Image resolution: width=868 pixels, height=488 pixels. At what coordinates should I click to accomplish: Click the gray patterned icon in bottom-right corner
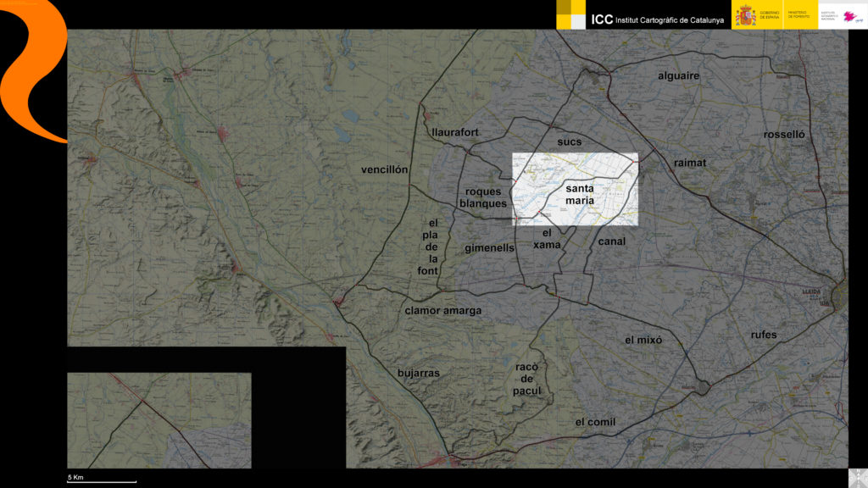click(857, 478)
